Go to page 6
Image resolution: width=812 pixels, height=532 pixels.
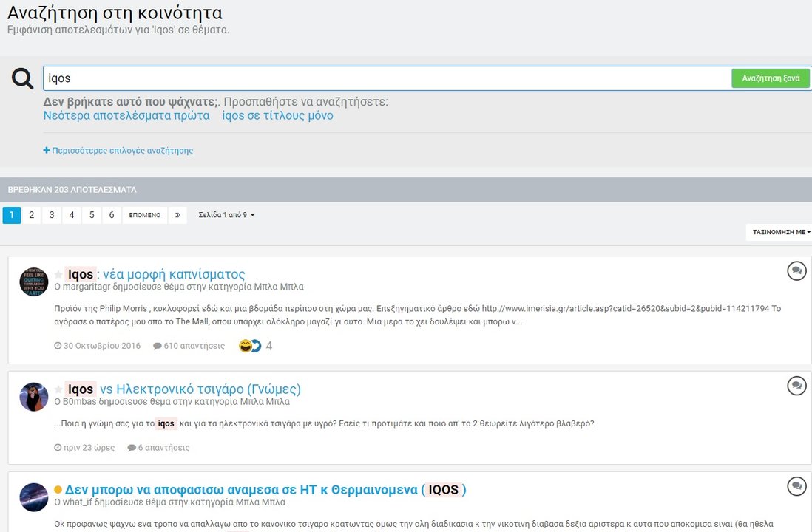click(112, 215)
